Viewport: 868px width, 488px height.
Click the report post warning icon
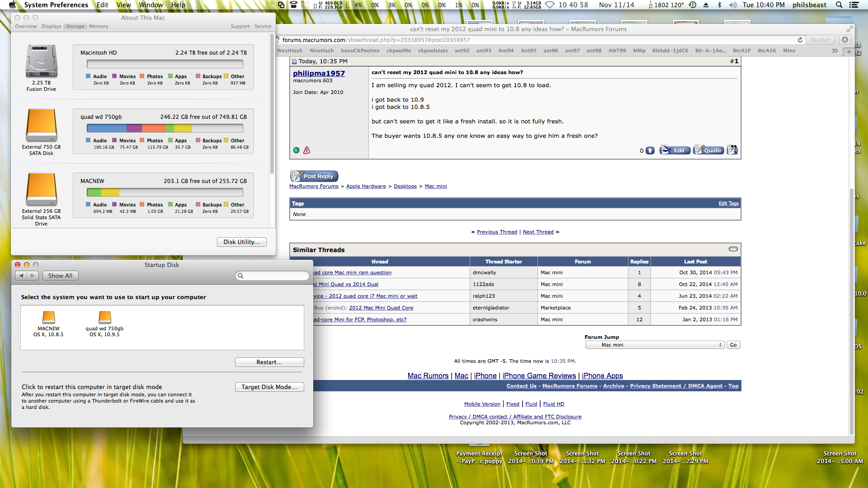[x=307, y=150]
